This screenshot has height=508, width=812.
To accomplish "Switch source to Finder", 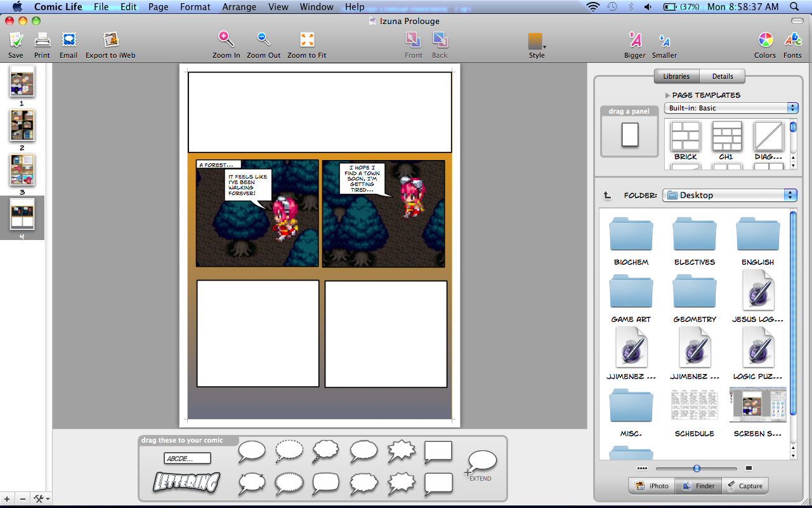I will (x=698, y=486).
